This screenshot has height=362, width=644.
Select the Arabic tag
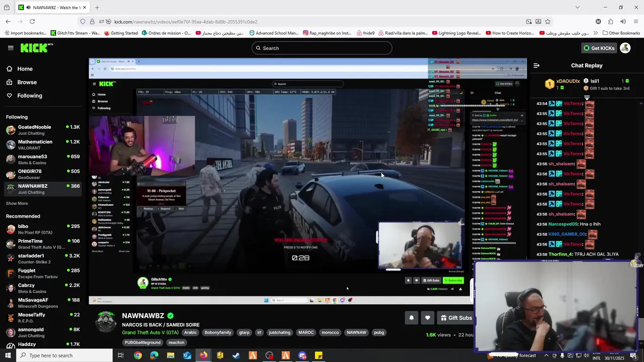[x=190, y=332]
